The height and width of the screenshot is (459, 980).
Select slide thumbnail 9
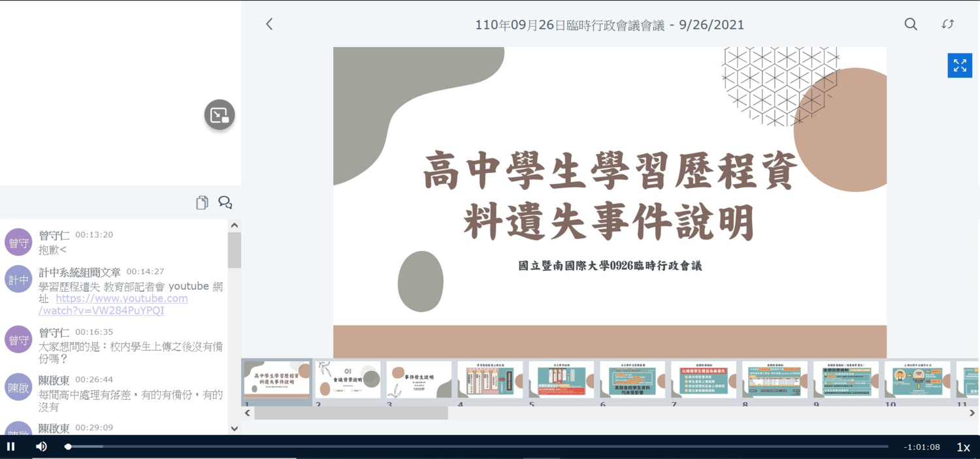[846, 379]
